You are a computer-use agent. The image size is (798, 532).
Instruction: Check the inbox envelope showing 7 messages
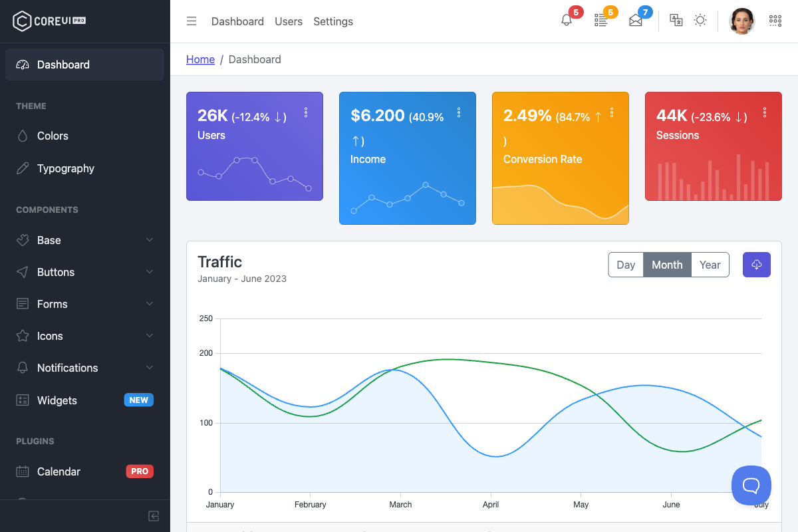(636, 20)
